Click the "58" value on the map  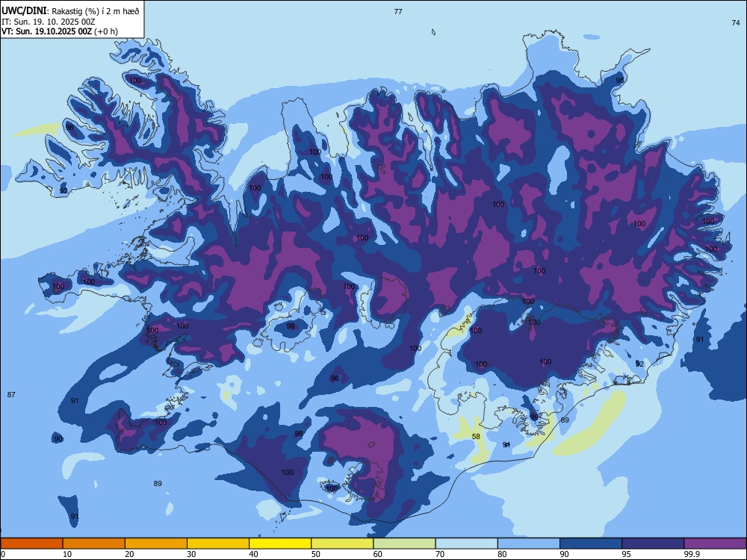(x=476, y=436)
